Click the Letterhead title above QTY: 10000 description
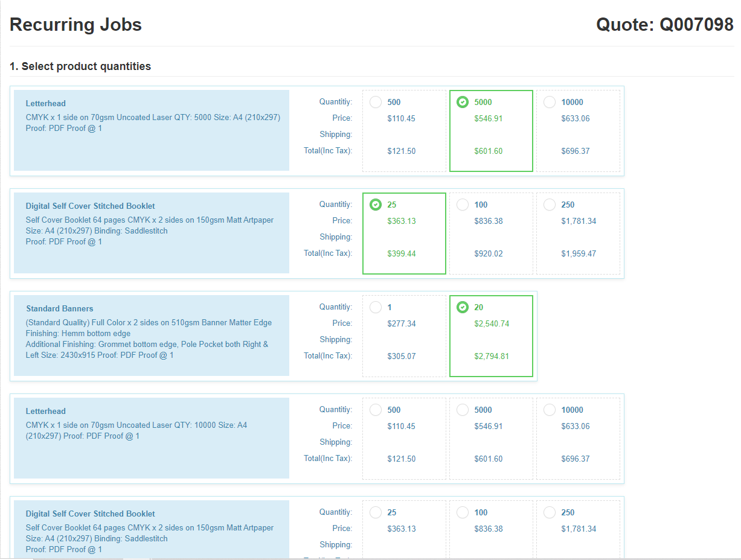 click(x=46, y=411)
